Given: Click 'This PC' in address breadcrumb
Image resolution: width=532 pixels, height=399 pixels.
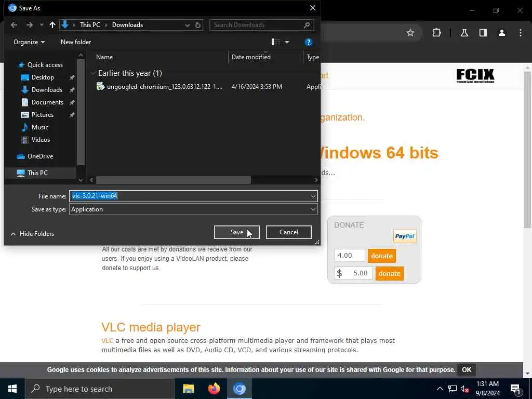Looking at the screenshot, I should coord(90,25).
